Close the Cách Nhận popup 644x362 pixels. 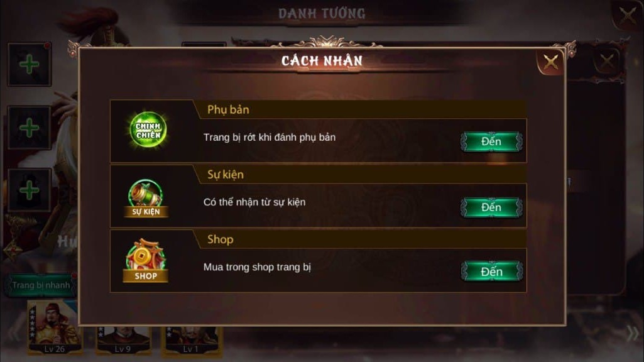click(550, 62)
